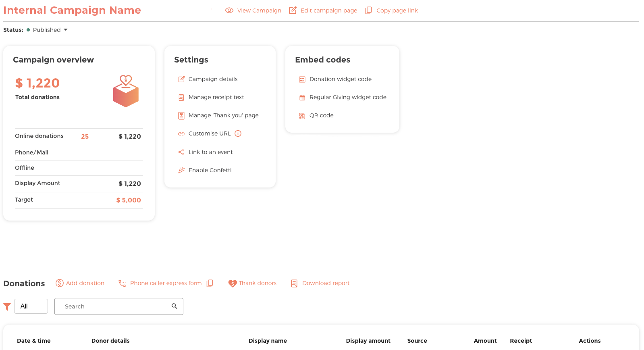Click the search magnifier icon

175,306
